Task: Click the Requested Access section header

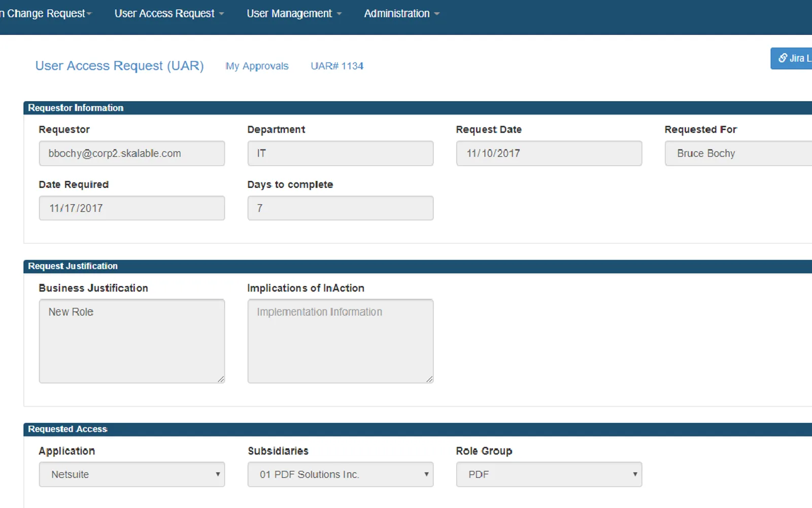Action: pos(418,429)
